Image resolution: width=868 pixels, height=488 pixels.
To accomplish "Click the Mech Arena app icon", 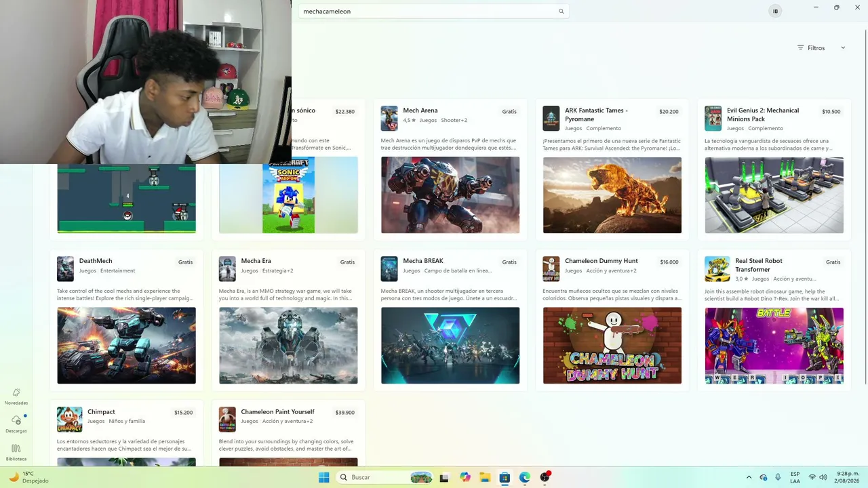I will pyautogui.click(x=389, y=118).
